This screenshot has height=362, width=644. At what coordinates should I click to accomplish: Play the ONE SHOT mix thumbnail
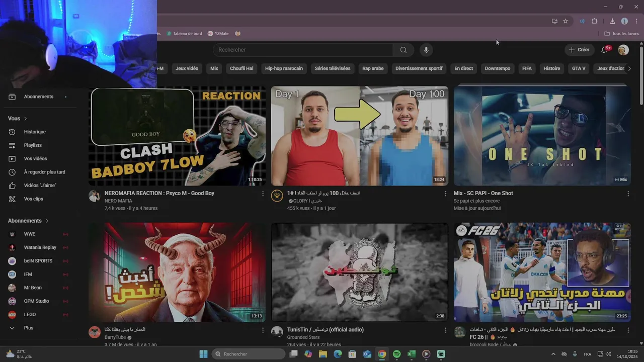coord(542,136)
